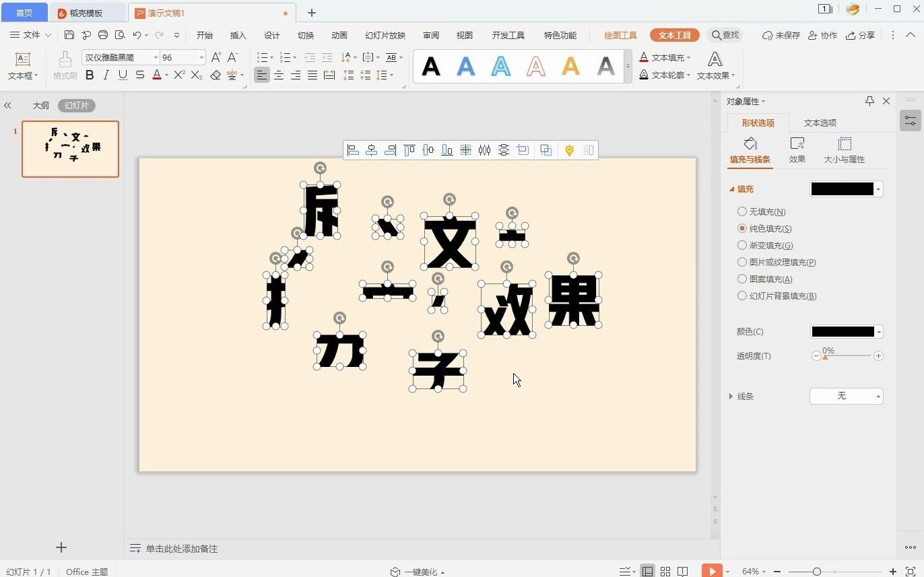Select Solid Fill radio option

[x=742, y=228]
